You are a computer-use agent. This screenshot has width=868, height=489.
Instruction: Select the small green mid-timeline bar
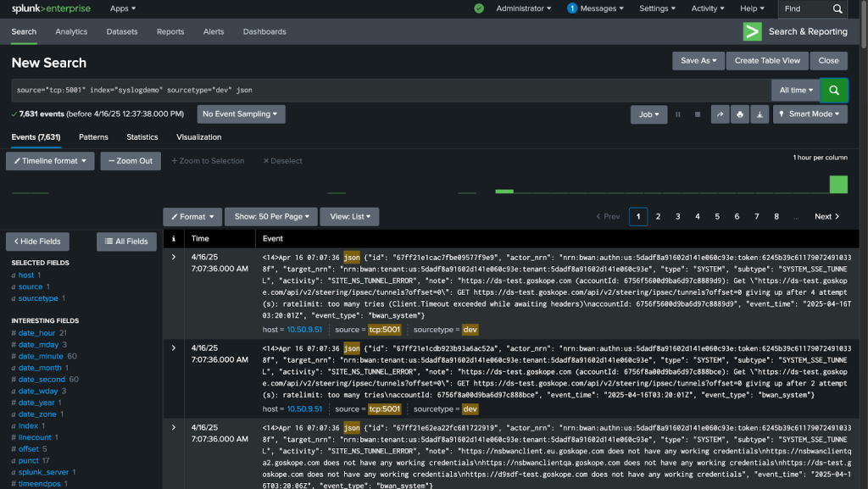[x=504, y=192]
